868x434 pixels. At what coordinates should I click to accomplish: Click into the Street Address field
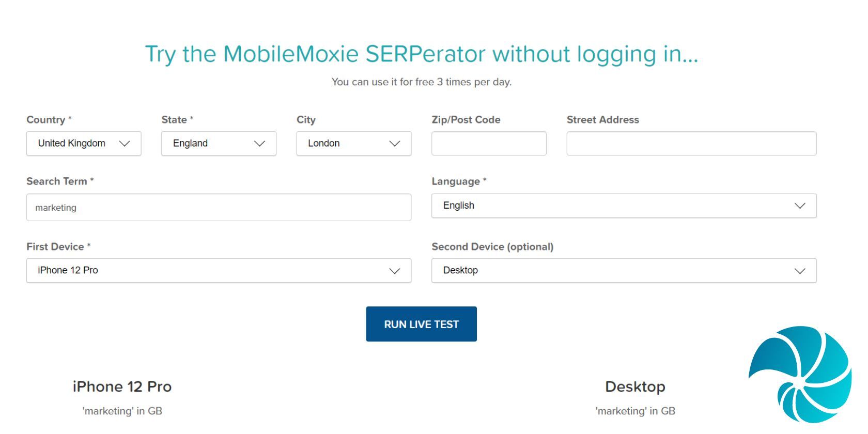(x=691, y=144)
